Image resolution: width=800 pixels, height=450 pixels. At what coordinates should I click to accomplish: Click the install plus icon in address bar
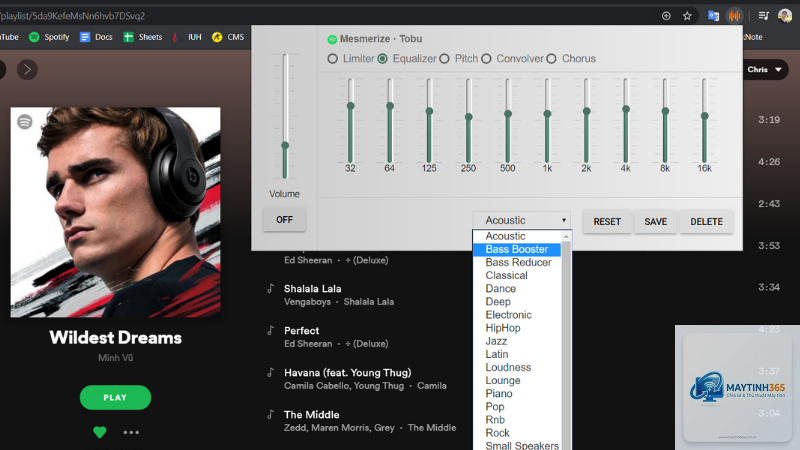click(x=666, y=16)
